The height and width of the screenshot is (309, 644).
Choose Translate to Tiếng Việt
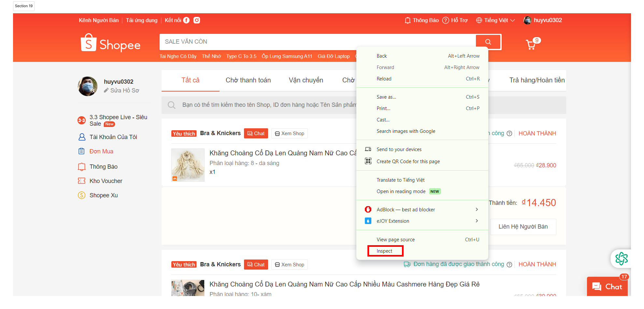[422, 180]
